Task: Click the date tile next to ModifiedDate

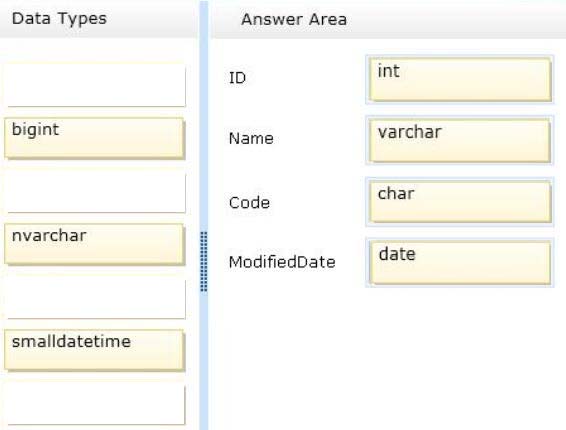Action: pos(460,263)
